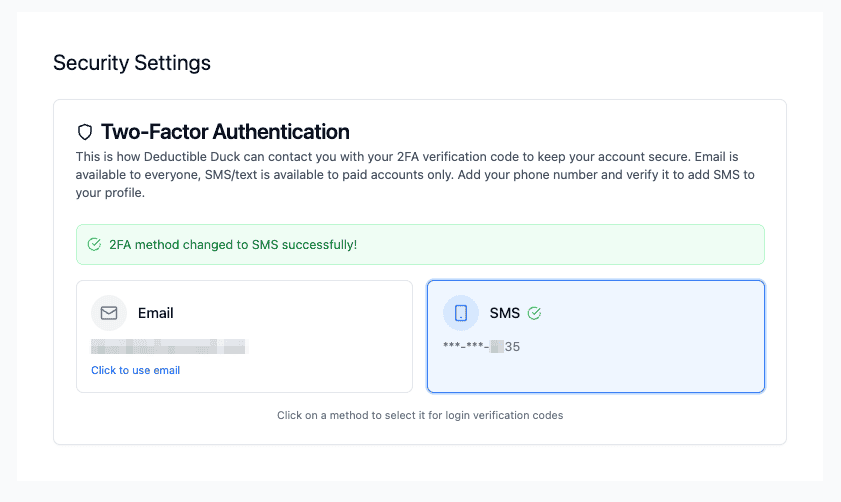841x502 pixels.
Task: Click the helper text below the method cards
Action: 420,415
